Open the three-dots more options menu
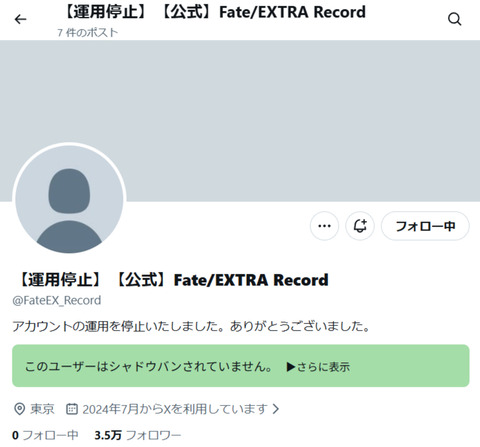 (324, 226)
